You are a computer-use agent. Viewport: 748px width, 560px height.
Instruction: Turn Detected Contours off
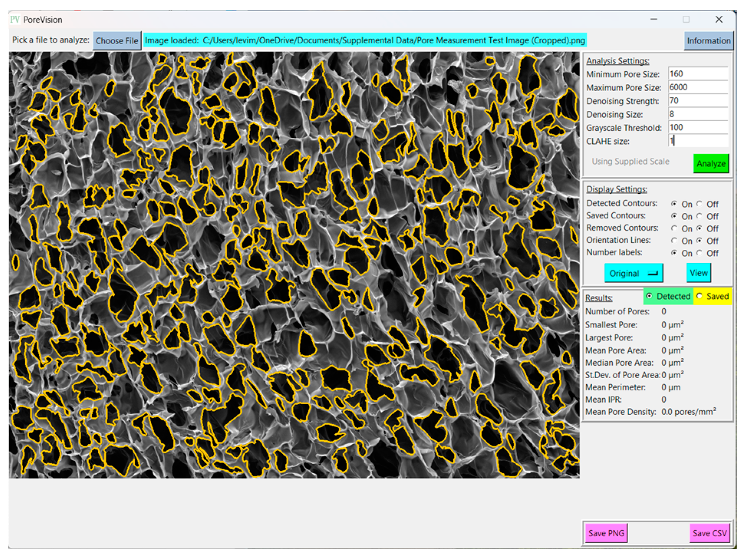pos(700,204)
